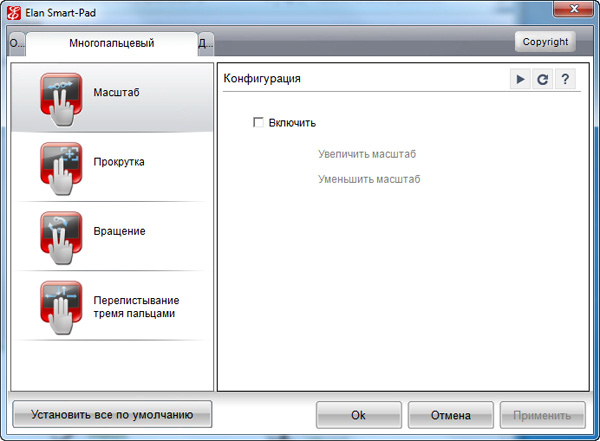The height and width of the screenshot is (441, 600).
Task: Cancel changes with the Отмена button
Action: coord(450,415)
